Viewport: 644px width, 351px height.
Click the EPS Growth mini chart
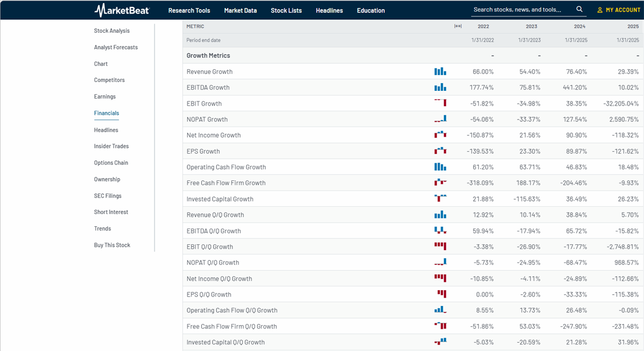pyautogui.click(x=440, y=151)
